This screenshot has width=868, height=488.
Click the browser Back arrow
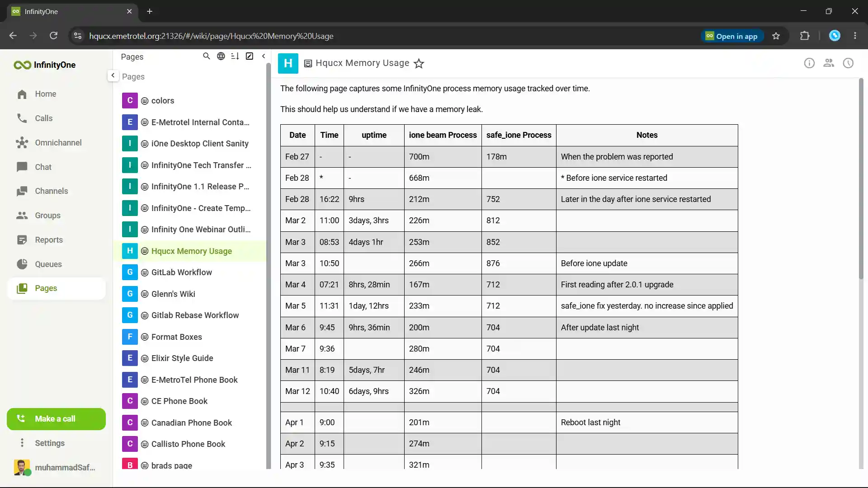(13, 36)
